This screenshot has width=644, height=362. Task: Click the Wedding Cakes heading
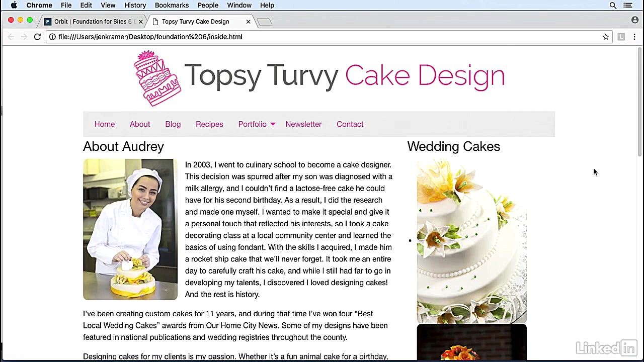[454, 146]
